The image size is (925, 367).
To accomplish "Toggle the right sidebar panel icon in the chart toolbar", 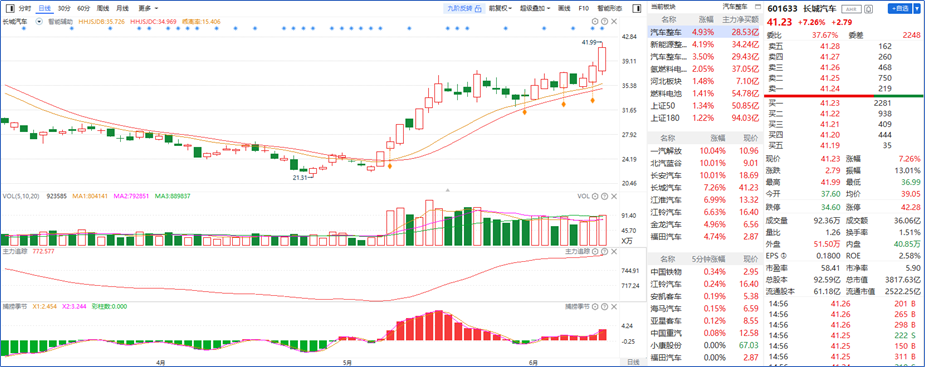I will click(x=636, y=8).
